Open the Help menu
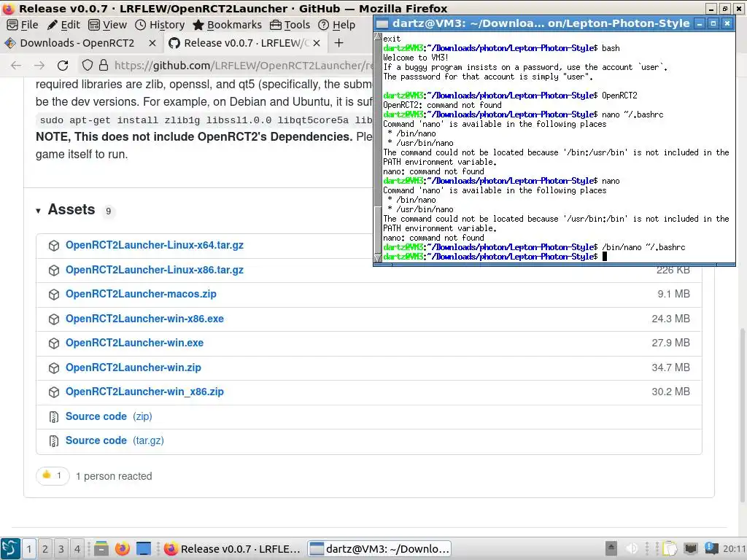 pyautogui.click(x=337, y=25)
